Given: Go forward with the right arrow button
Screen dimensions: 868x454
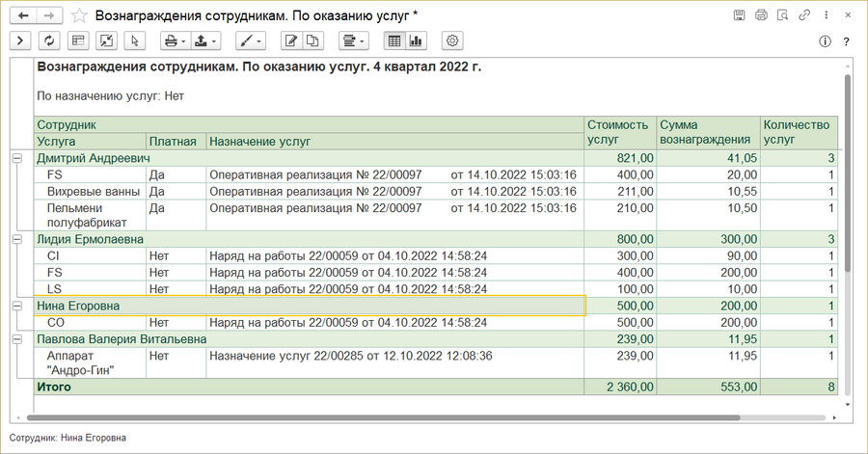Looking at the screenshot, I should pos(49,15).
